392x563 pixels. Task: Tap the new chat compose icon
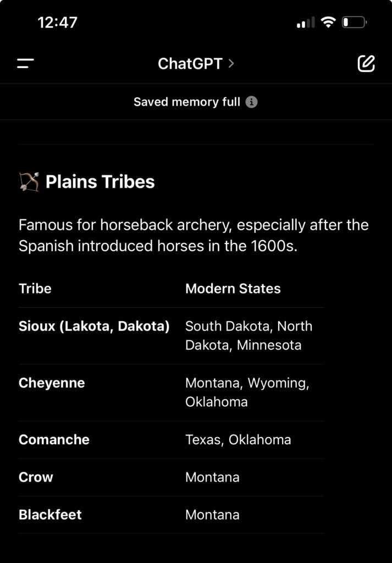(366, 64)
